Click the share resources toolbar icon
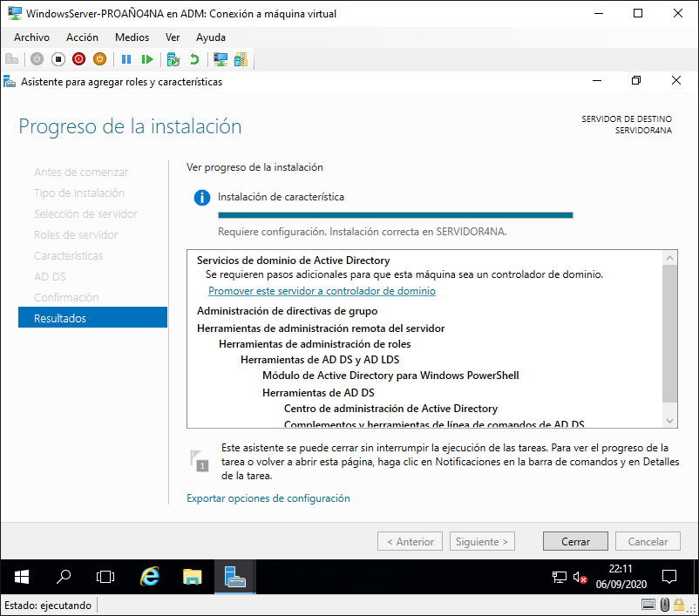Screen dimensions: 699x616 pyautogui.click(x=241, y=59)
